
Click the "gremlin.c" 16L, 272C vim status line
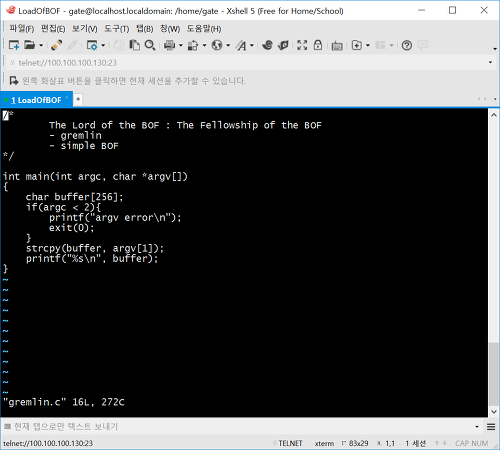[x=64, y=402]
